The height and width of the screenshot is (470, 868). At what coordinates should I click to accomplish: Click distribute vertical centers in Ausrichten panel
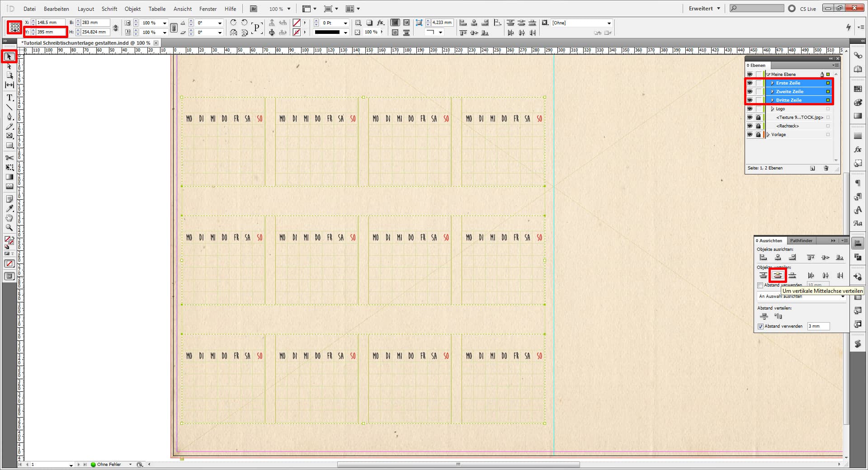click(778, 276)
